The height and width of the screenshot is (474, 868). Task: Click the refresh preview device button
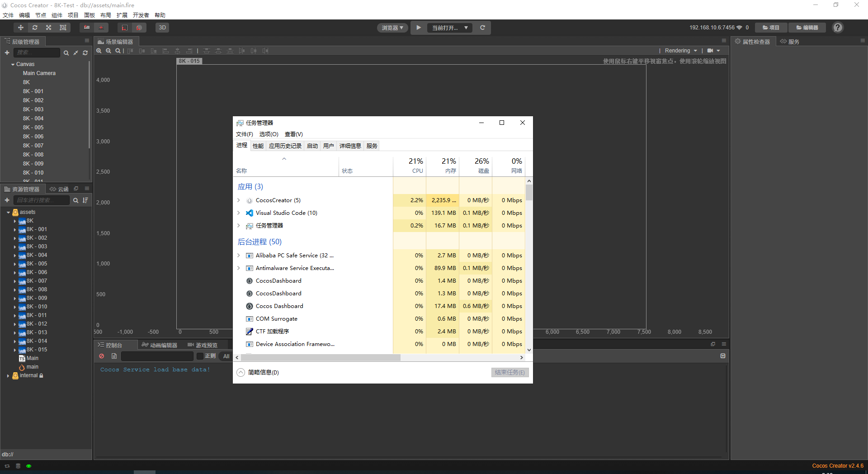click(x=482, y=28)
